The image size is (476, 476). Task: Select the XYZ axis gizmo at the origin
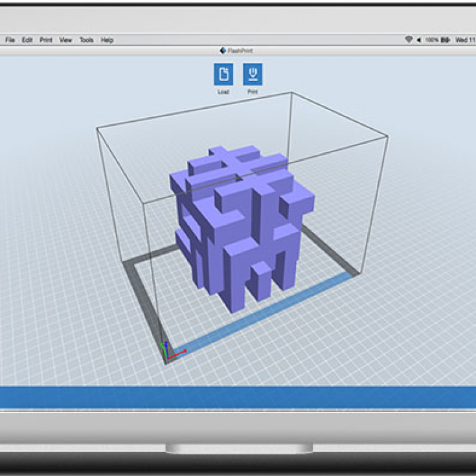coord(167,351)
